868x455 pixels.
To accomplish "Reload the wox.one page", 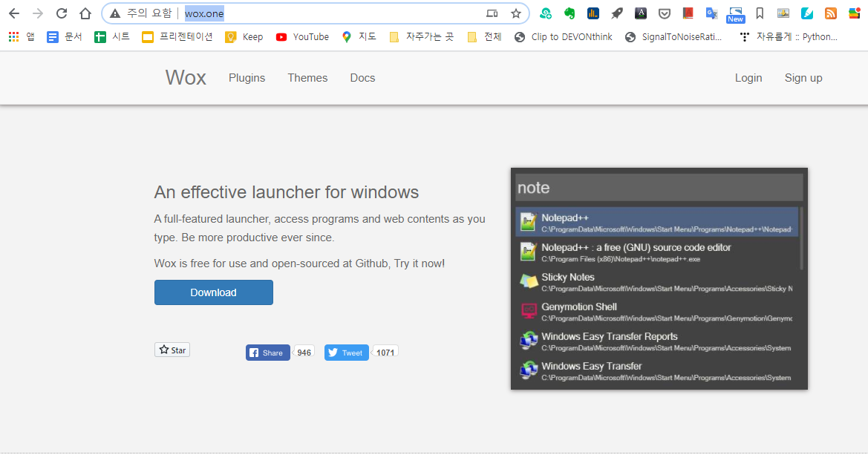I will (x=62, y=13).
